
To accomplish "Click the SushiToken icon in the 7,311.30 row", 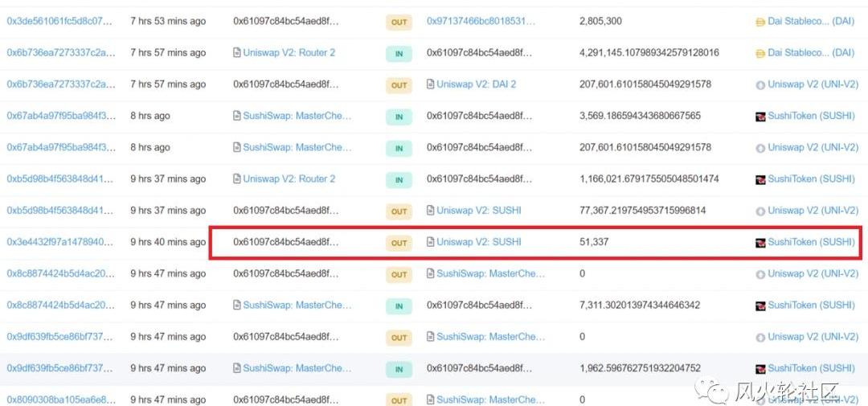I will tap(760, 306).
